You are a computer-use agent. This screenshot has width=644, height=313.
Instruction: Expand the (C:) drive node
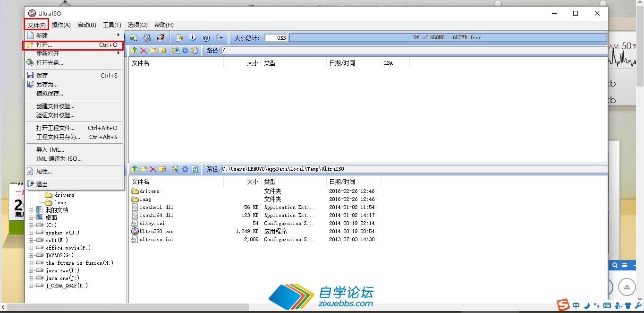pos(31,225)
